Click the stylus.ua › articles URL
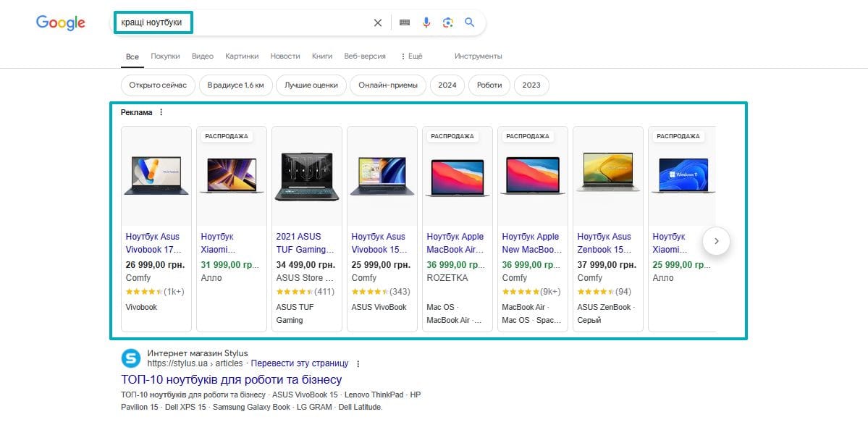The width and height of the screenshot is (868, 430). coord(195,363)
